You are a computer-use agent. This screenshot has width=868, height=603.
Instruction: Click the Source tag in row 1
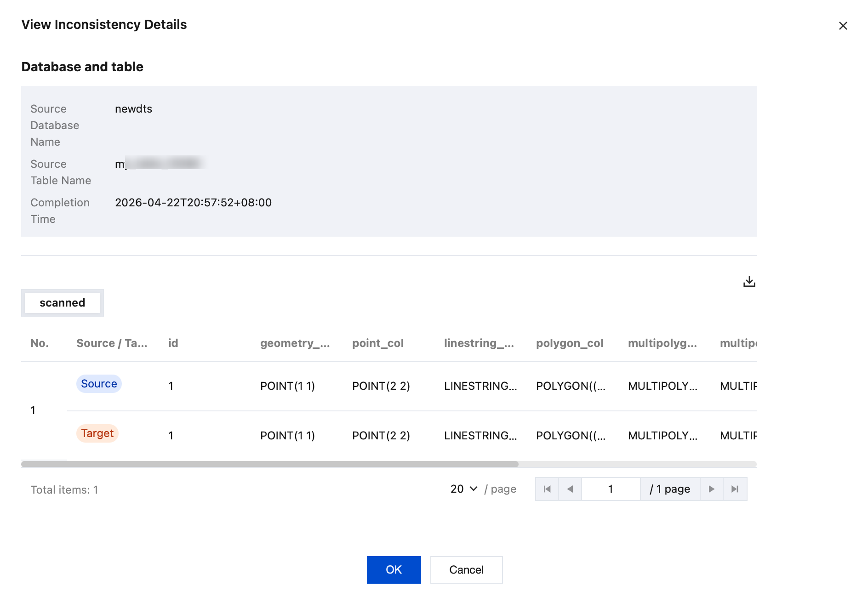pyautogui.click(x=99, y=384)
